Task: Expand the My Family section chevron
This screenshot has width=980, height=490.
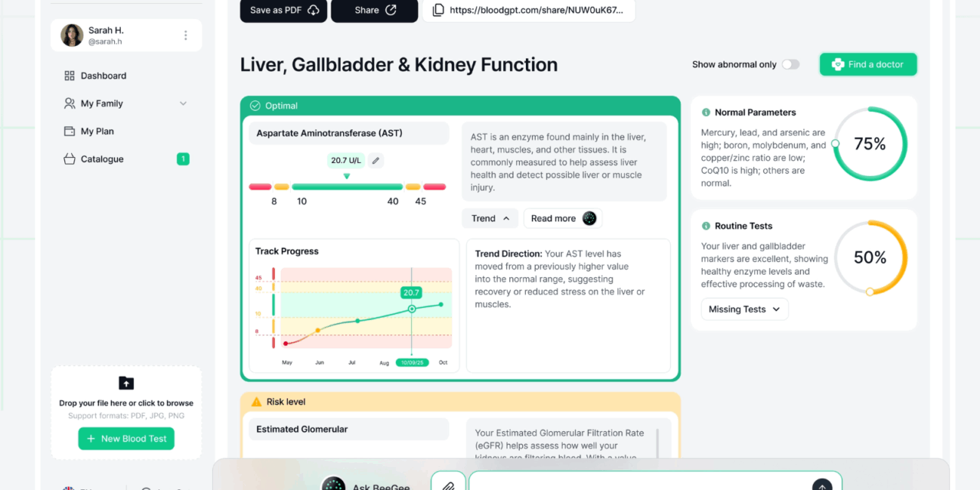Action: point(183,103)
